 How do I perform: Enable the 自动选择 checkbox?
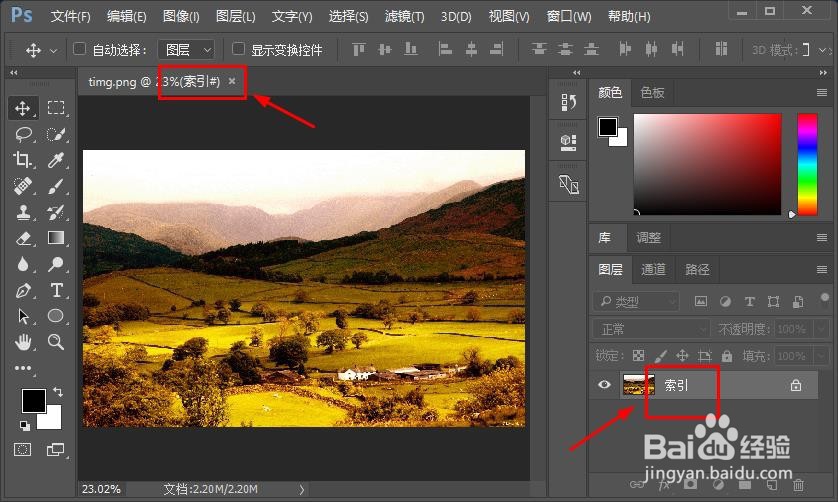79,49
